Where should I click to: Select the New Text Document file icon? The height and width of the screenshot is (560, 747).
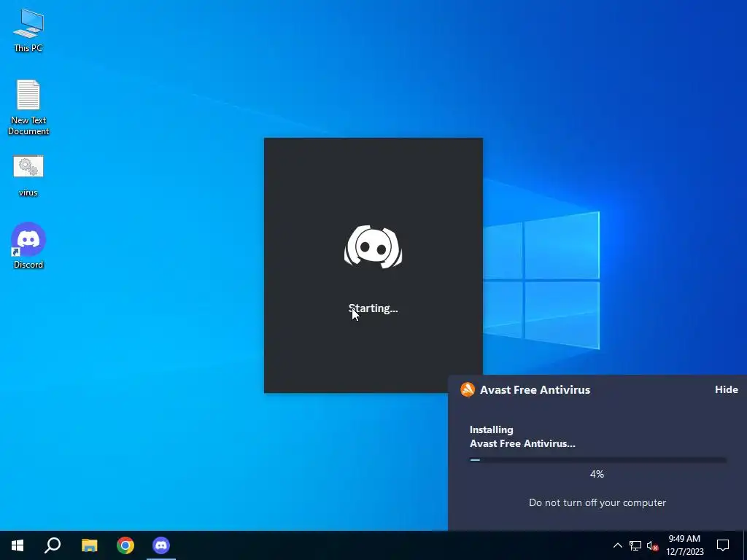pyautogui.click(x=28, y=107)
